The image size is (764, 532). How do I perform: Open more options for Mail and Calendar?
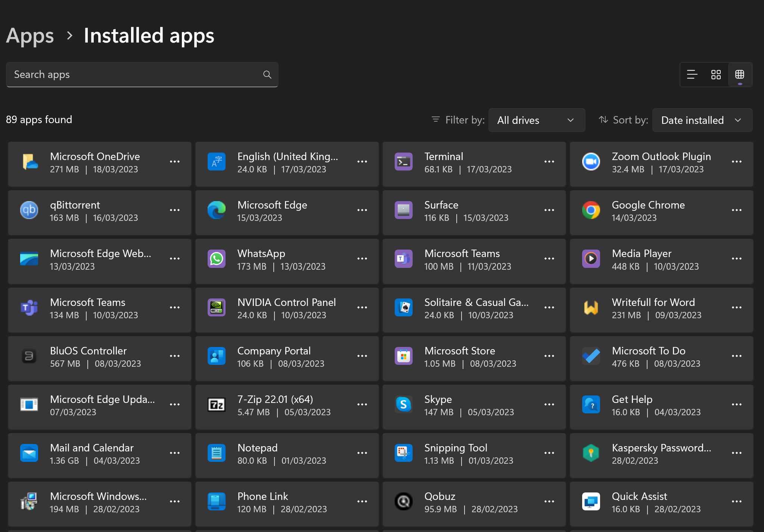point(175,453)
